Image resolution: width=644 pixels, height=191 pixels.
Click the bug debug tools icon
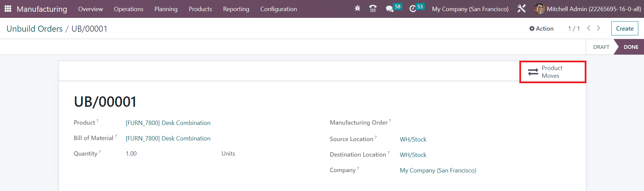(357, 9)
